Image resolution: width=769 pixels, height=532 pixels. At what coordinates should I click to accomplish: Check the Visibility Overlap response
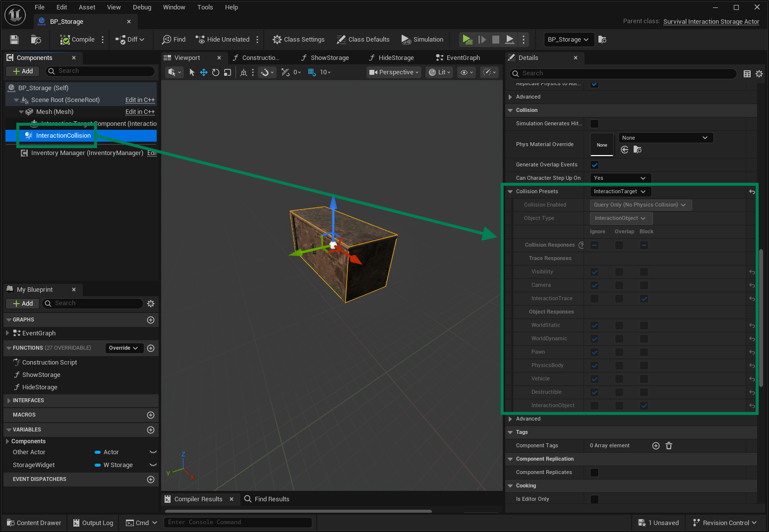click(x=619, y=271)
